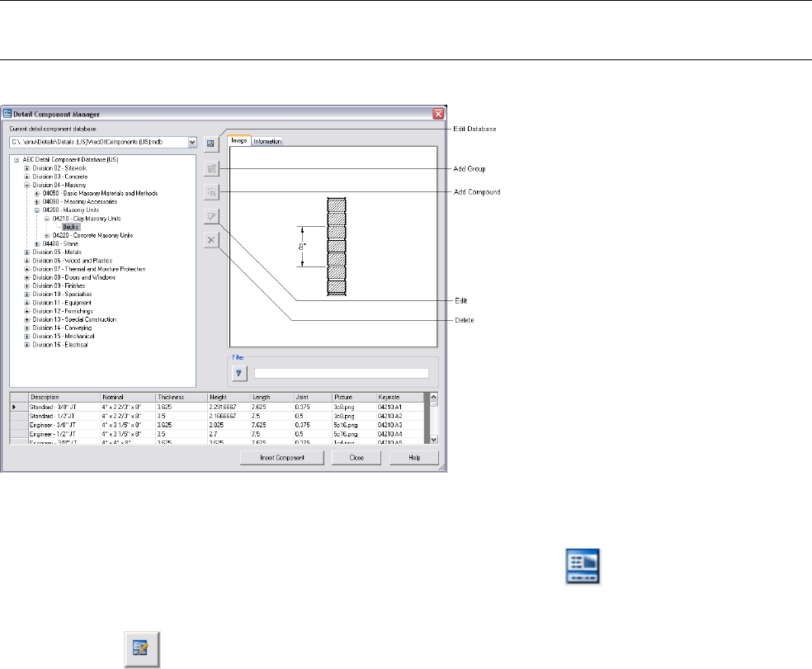Click the table scrollbar up arrow
Image resolution: width=812 pixels, height=669 pixels.
434,397
